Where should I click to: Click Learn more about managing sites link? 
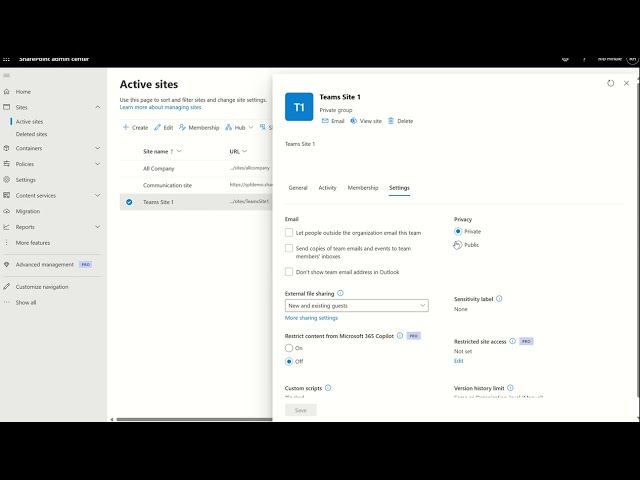pyautogui.click(x=160, y=107)
